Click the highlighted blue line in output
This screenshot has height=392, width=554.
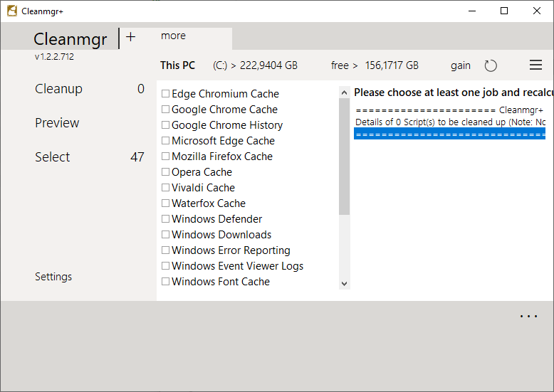point(449,134)
